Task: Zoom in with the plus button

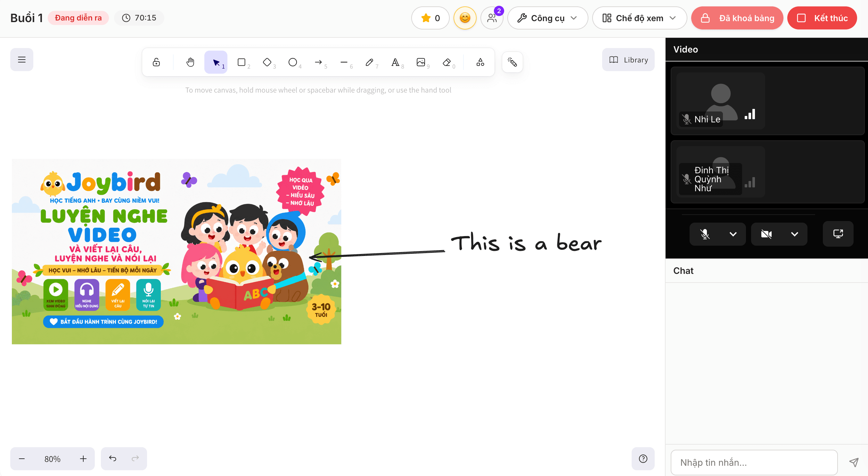Action: pos(83,458)
